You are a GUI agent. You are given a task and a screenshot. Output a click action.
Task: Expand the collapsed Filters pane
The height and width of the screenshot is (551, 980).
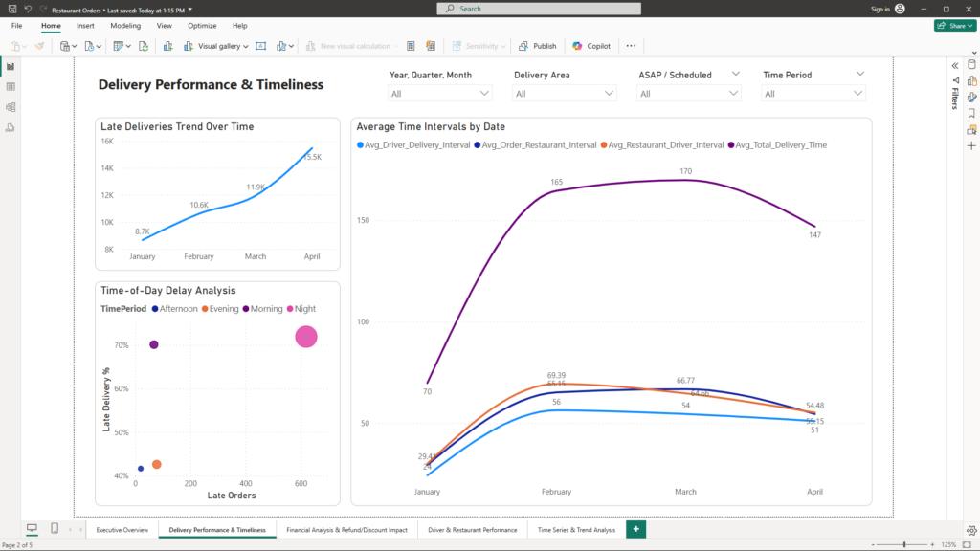point(955,65)
